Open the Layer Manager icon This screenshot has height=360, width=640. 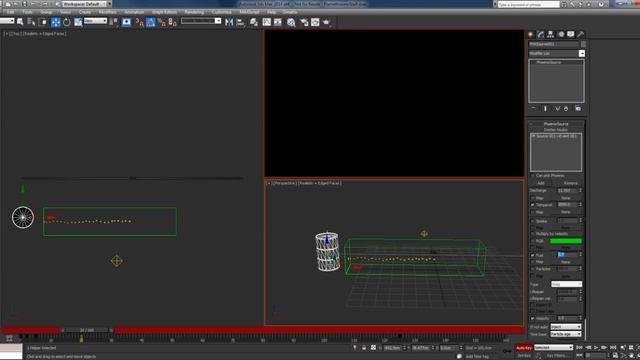(254, 22)
